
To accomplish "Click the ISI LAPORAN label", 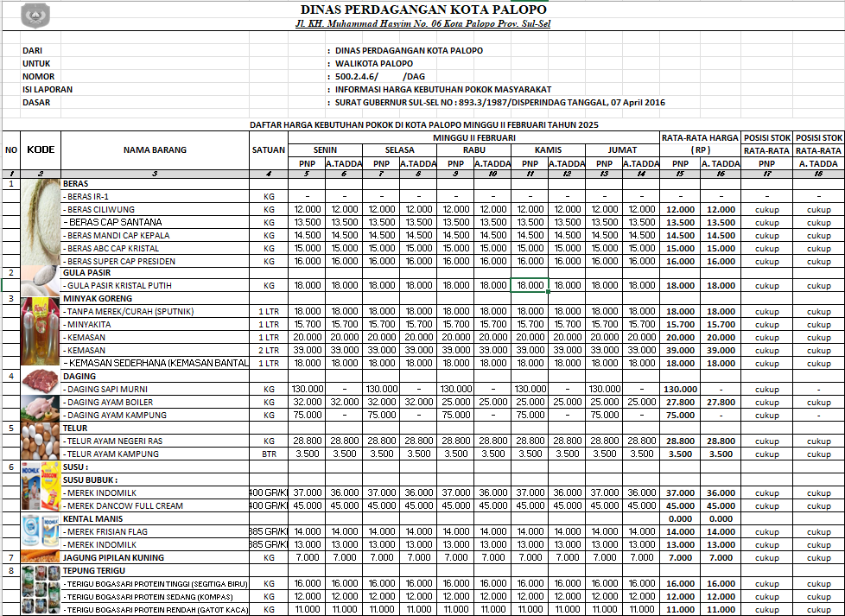I will [48, 90].
